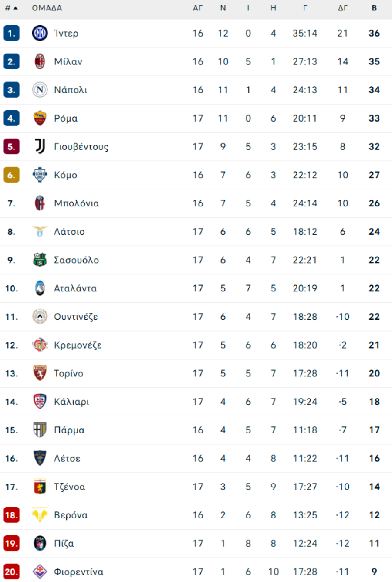Click the Sassuolo green crest icon
Viewport: 392px width, 582px height.
pyautogui.click(x=40, y=260)
